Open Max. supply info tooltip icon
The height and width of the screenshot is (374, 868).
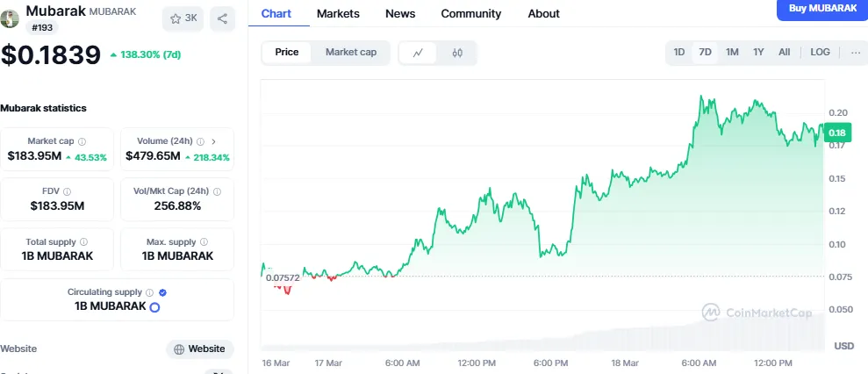(x=204, y=242)
